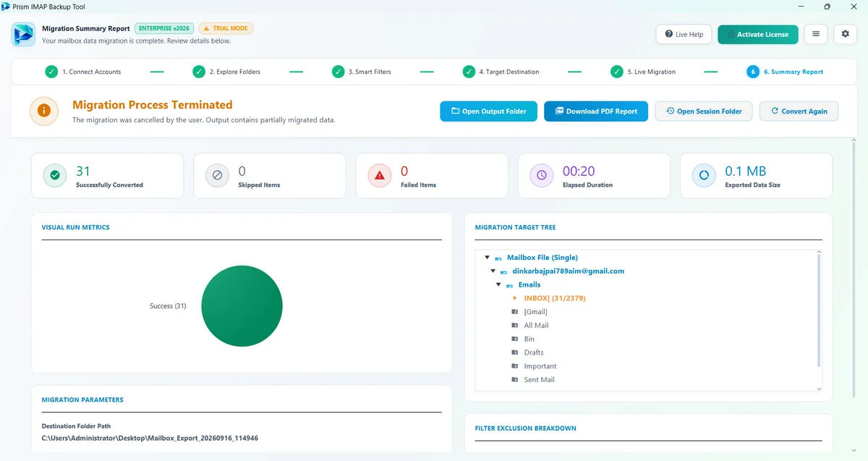Go to step 1 Connect Accounts
The height and width of the screenshot is (461, 868).
click(x=83, y=72)
